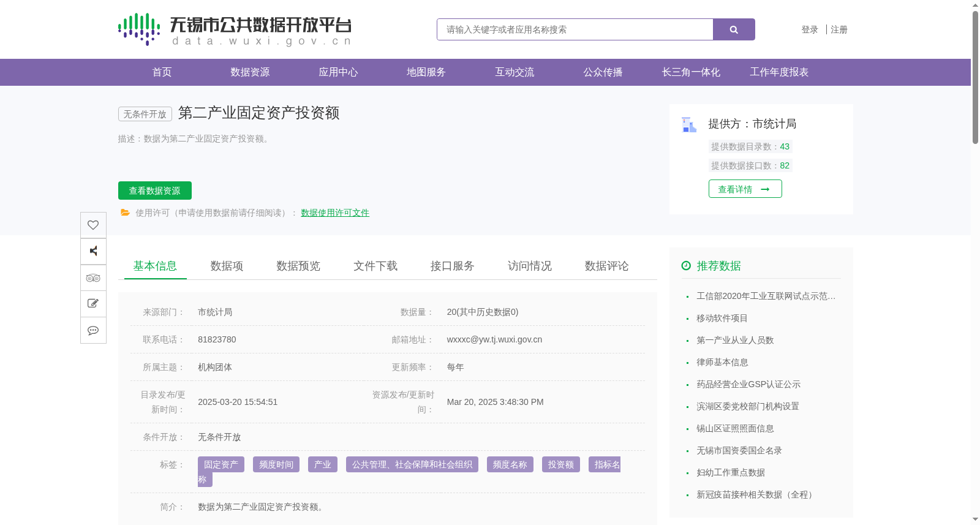The image size is (980, 525).
Task: Open recommended item 无锡市国资委国企名录
Action: [739, 450]
